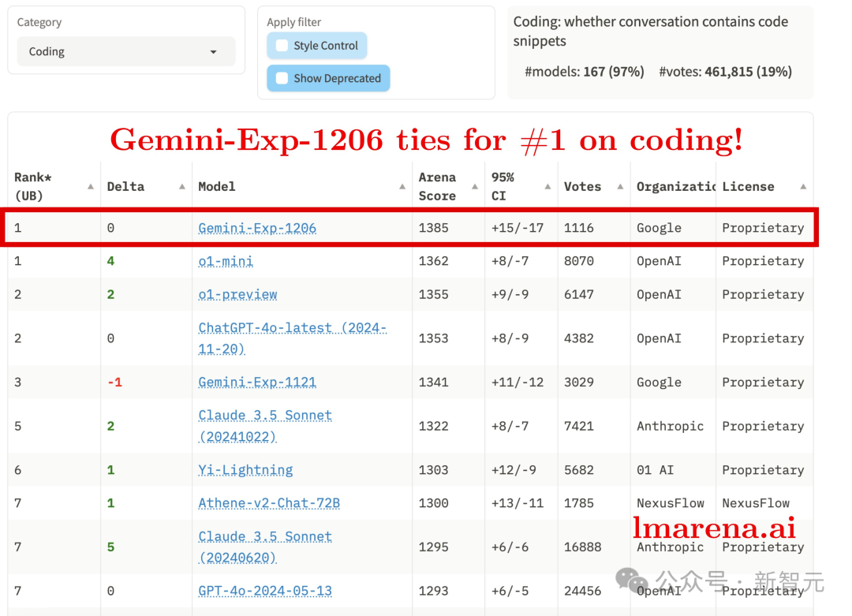Click the votes count 1116
852x616 pixels.
[579, 228]
